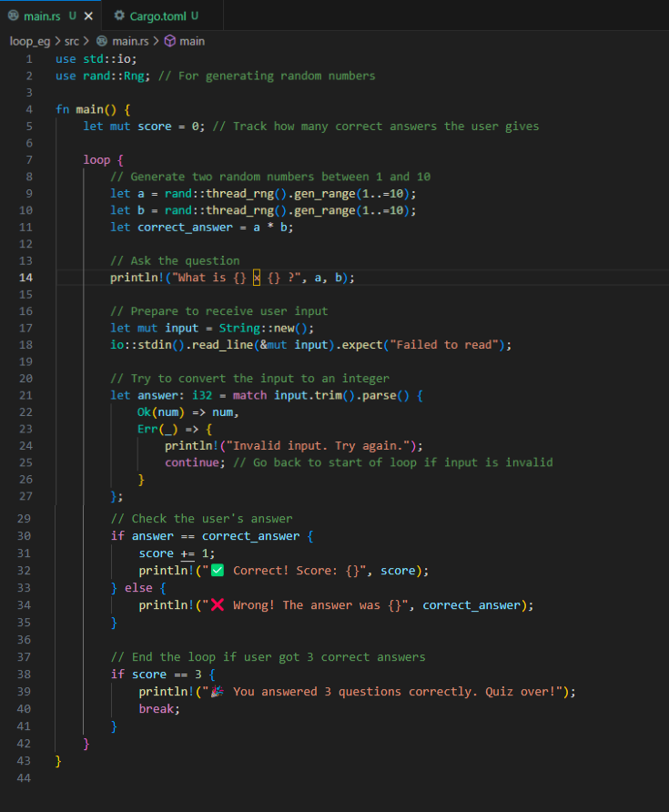Click 'let answer: i32 = match' line
Image resolution: width=669 pixels, height=812 pixels.
(x=266, y=396)
